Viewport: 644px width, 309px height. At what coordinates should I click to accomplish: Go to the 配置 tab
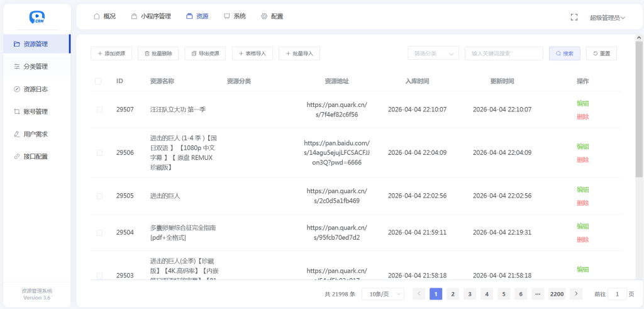tap(272, 16)
